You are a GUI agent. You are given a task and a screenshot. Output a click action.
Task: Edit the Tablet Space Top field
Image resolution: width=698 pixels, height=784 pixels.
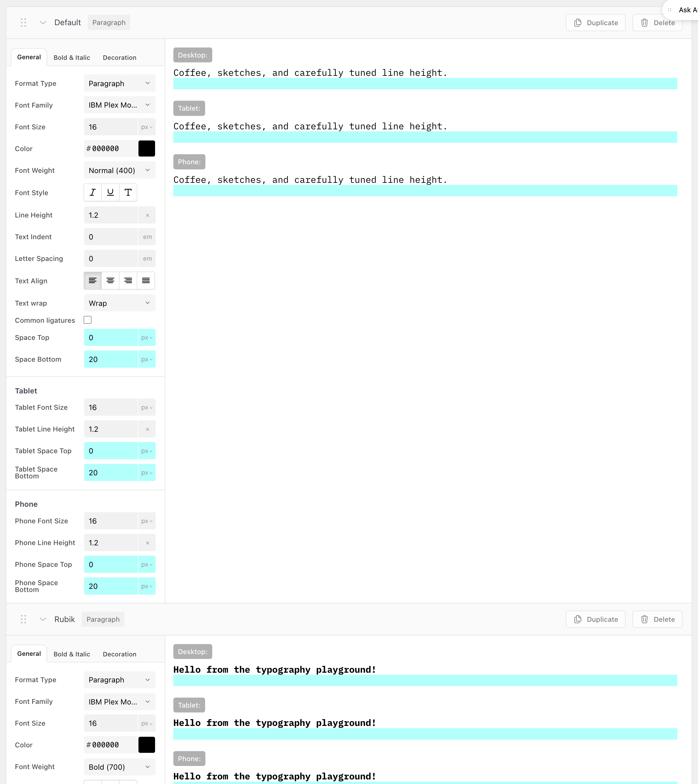(111, 451)
